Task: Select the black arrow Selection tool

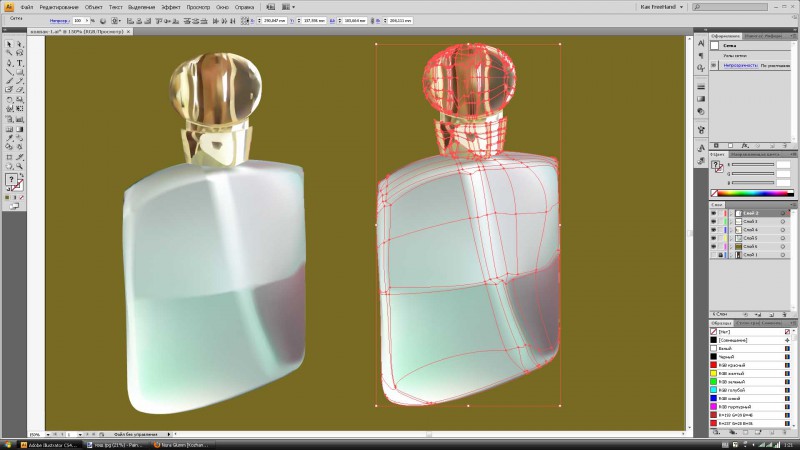Action: point(9,45)
